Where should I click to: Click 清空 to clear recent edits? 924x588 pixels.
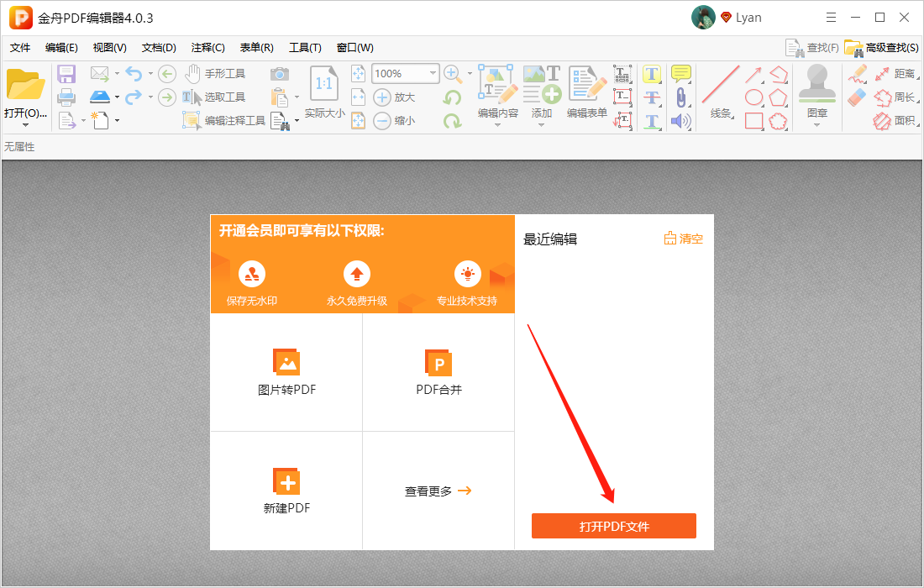(x=684, y=239)
